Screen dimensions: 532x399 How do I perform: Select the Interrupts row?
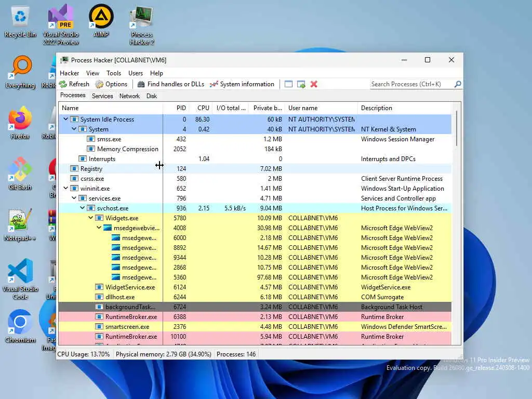[x=255, y=159]
